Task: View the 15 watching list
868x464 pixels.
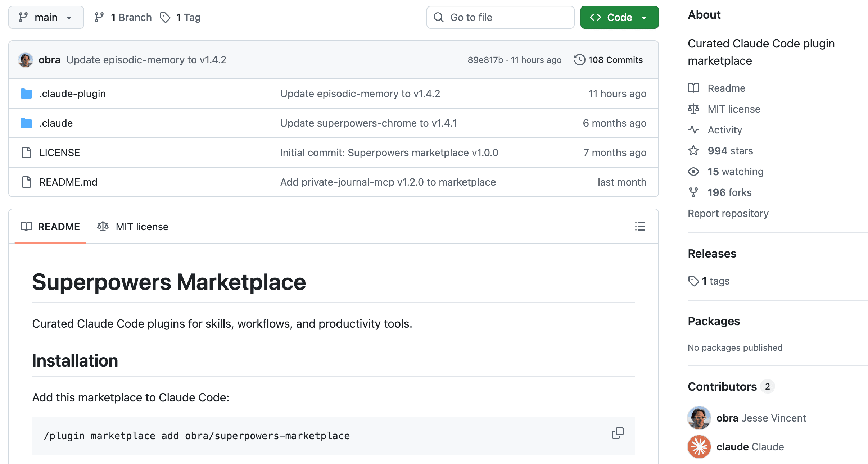Action: pos(736,172)
